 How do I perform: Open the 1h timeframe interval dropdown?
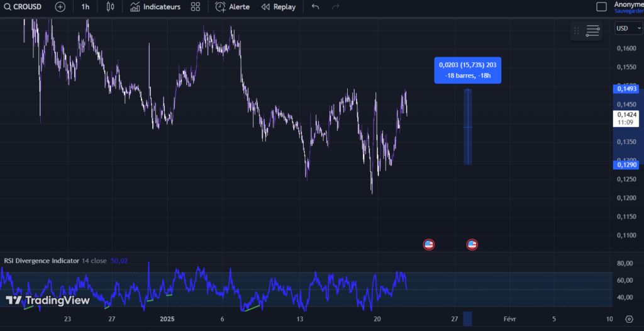[x=86, y=7]
